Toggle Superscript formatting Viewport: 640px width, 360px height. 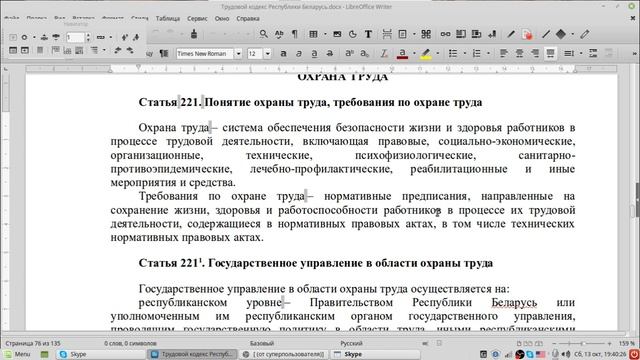(349, 53)
